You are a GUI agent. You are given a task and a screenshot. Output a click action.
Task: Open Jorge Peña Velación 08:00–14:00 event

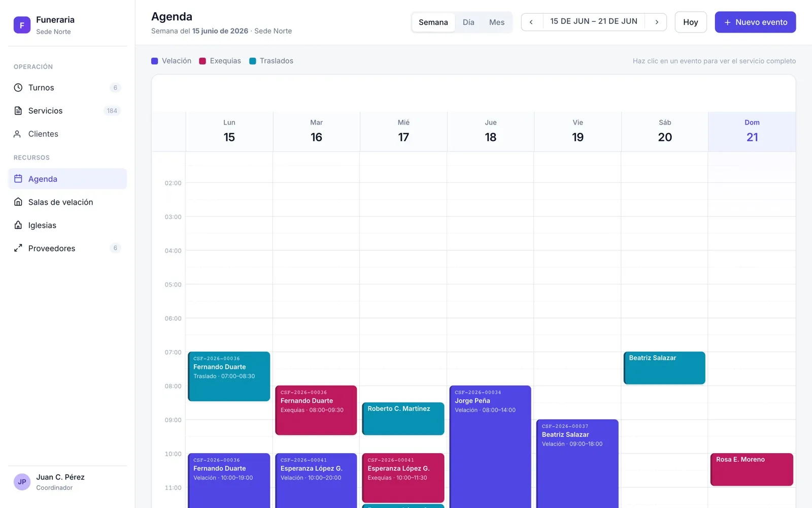(x=490, y=447)
